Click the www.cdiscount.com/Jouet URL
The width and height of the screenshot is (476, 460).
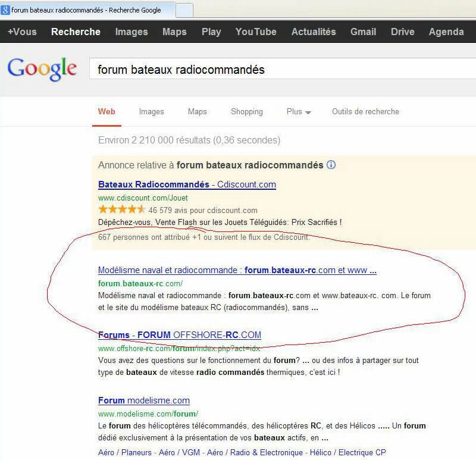[x=143, y=198]
